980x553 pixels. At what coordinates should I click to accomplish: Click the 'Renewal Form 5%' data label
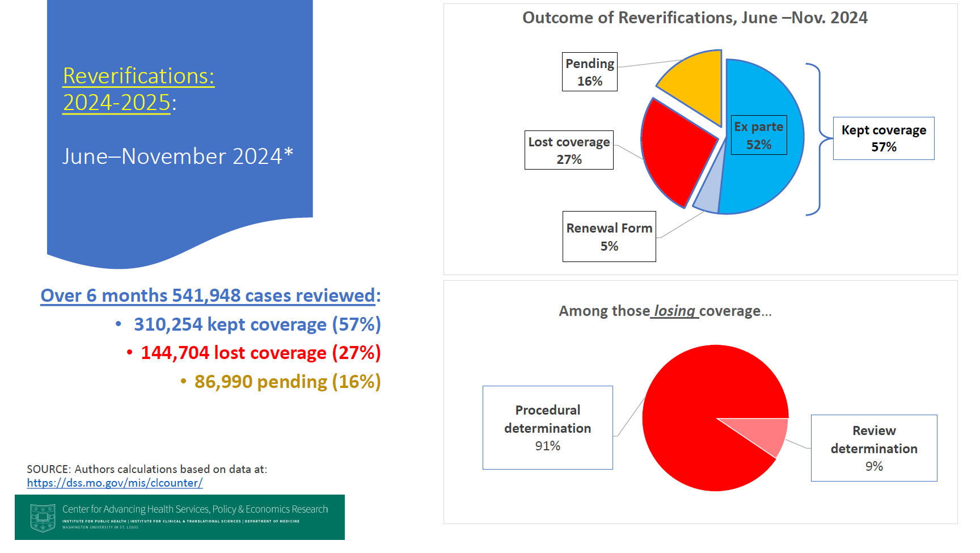(x=609, y=237)
